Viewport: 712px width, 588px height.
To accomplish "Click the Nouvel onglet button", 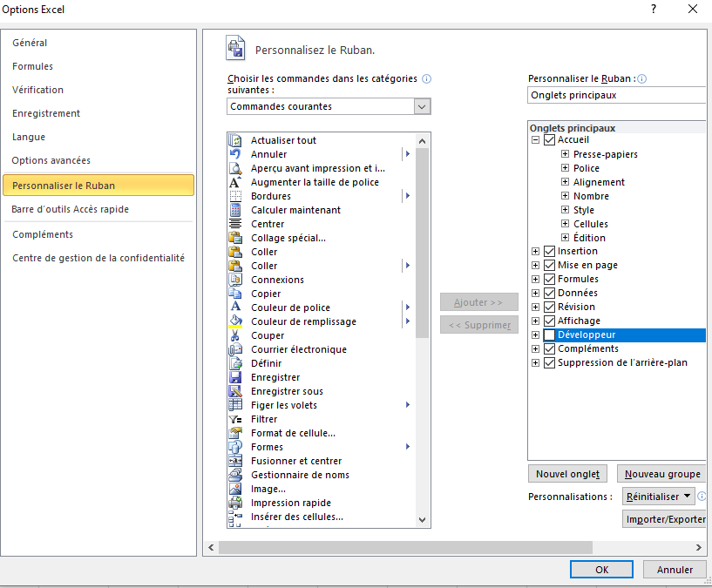I will (567, 474).
